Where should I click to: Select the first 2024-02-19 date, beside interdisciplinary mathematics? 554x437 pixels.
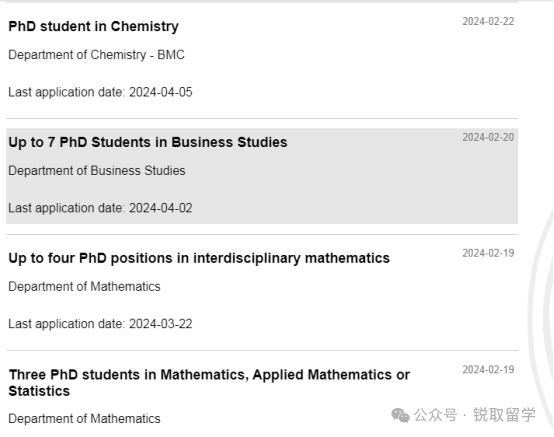point(488,253)
